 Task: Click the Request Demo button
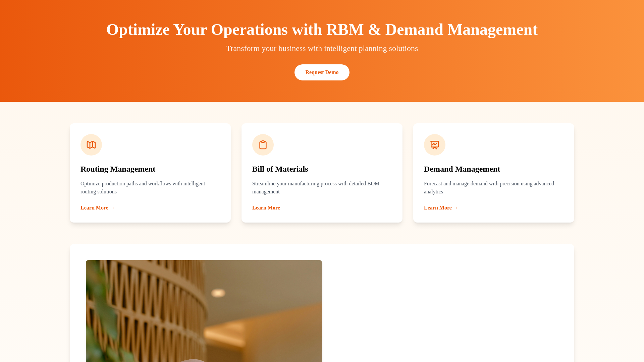coord(322,72)
